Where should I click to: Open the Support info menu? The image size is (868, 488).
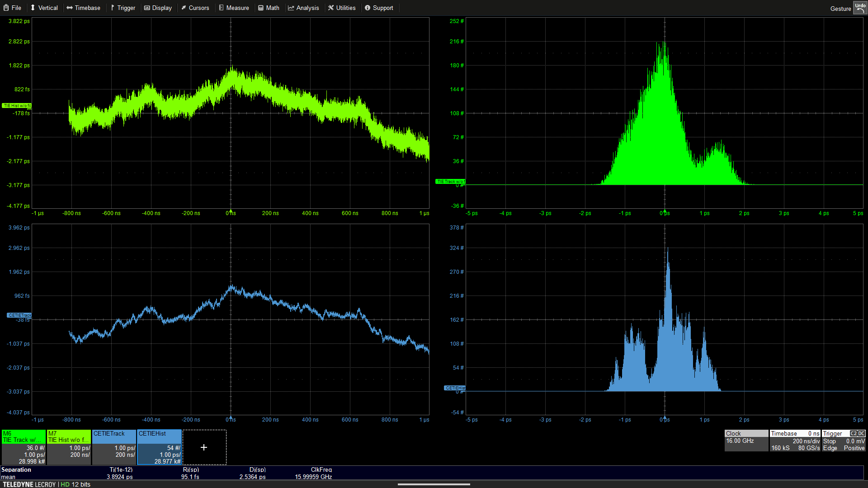[x=379, y=8]
